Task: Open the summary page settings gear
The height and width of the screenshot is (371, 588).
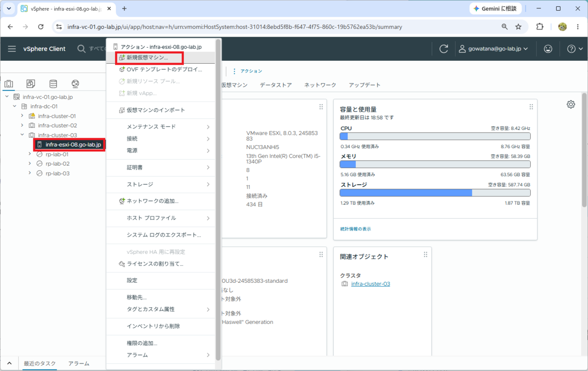Action: [x=571, y=104]
